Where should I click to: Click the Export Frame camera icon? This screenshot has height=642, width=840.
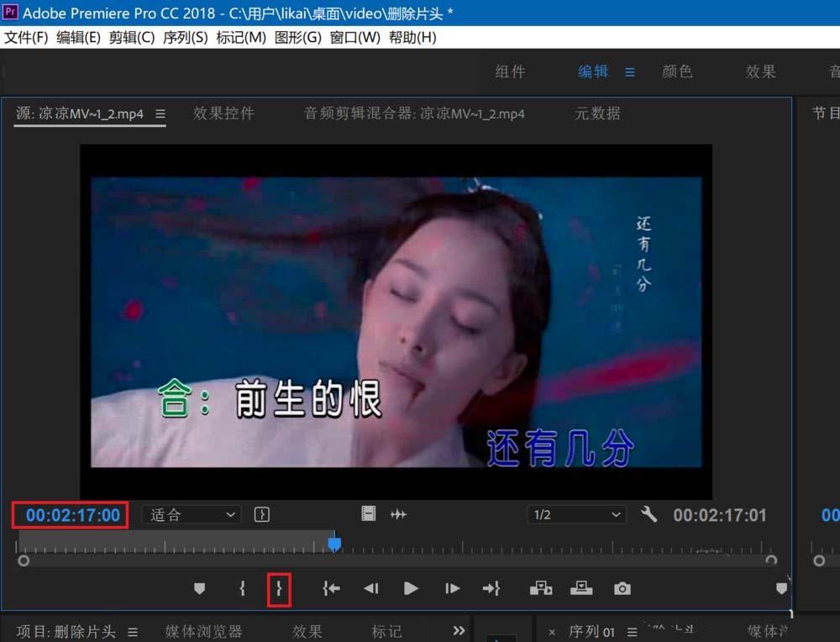pyautogui.click(x=622, y=588)
